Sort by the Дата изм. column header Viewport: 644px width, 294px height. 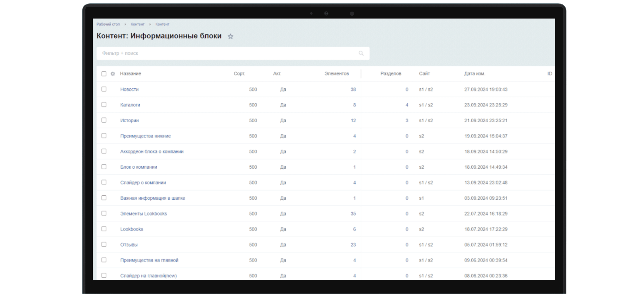pyautogui.click(x=474, y=74)
